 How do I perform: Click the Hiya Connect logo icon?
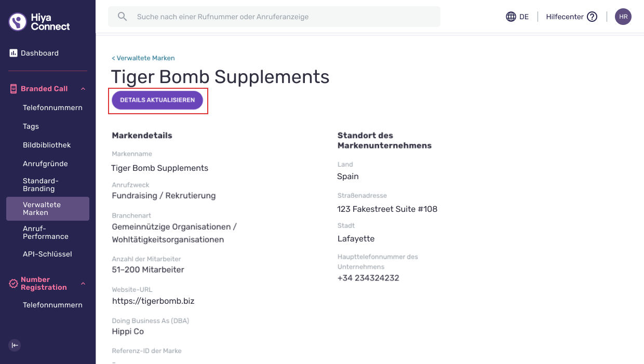point(18,22)
